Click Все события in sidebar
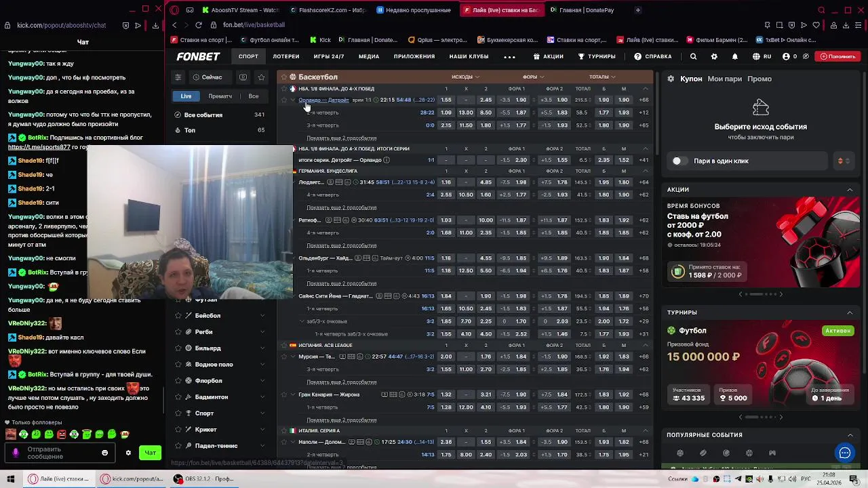The width and height of the screenshot is (868, 488). pyautogui.click(x=220, y=115)
